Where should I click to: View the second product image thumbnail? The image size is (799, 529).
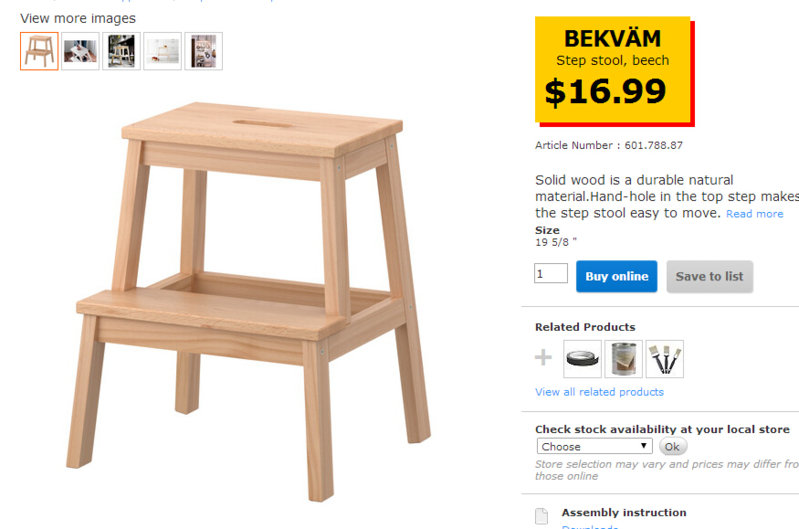tap(80, 51)
